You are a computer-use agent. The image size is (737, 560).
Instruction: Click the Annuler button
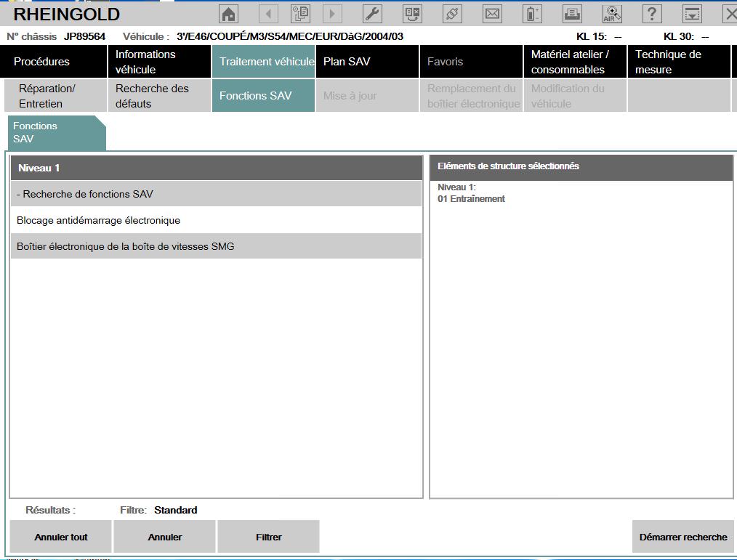click(x=164, y=537)
